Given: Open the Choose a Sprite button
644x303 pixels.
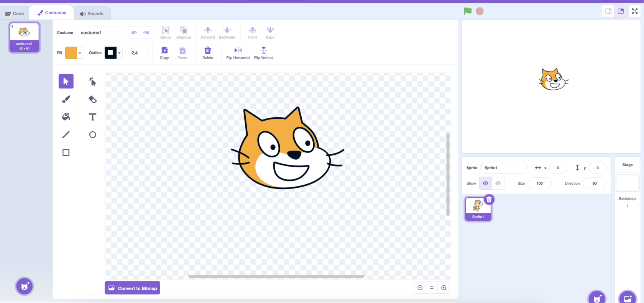Looking at the screenshot, I should [x=597, y=298].
